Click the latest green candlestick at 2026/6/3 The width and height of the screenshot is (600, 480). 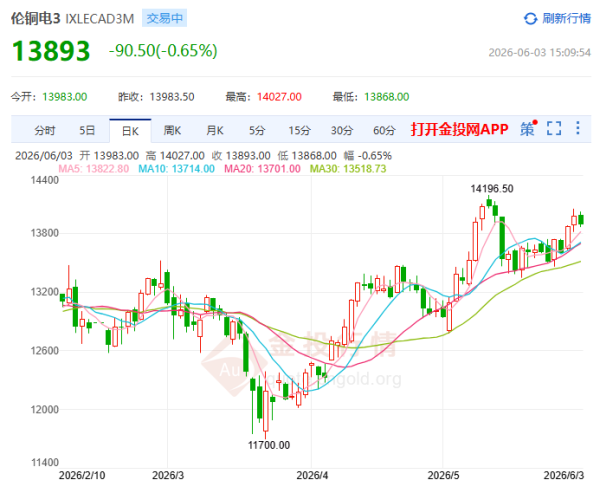[581, 219]
